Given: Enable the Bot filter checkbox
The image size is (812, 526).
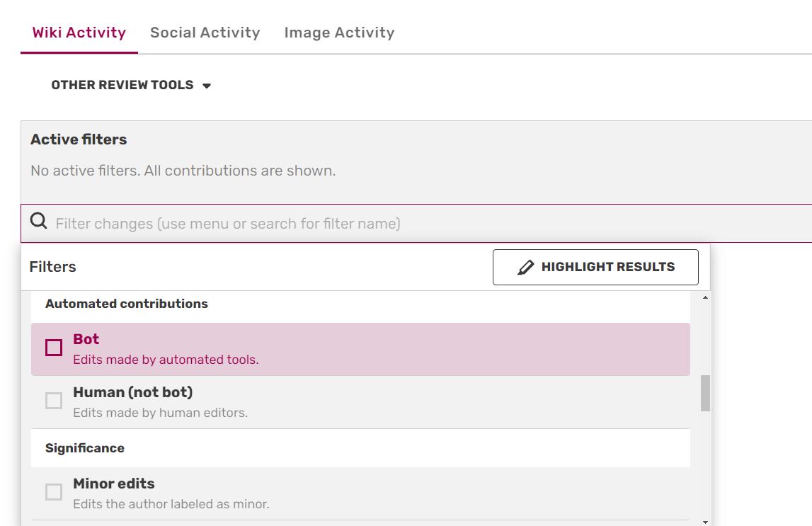Looking at the screenshot, I should (54, 348).
